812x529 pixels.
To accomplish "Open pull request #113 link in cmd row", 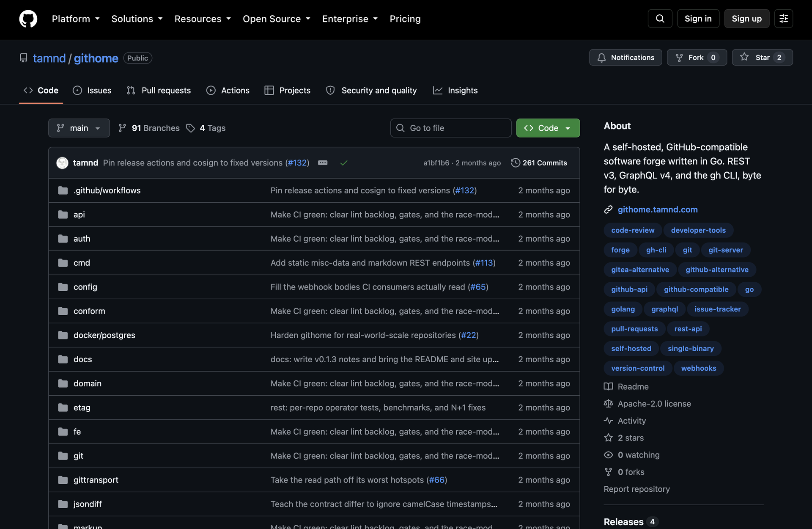I will (484, 263).
